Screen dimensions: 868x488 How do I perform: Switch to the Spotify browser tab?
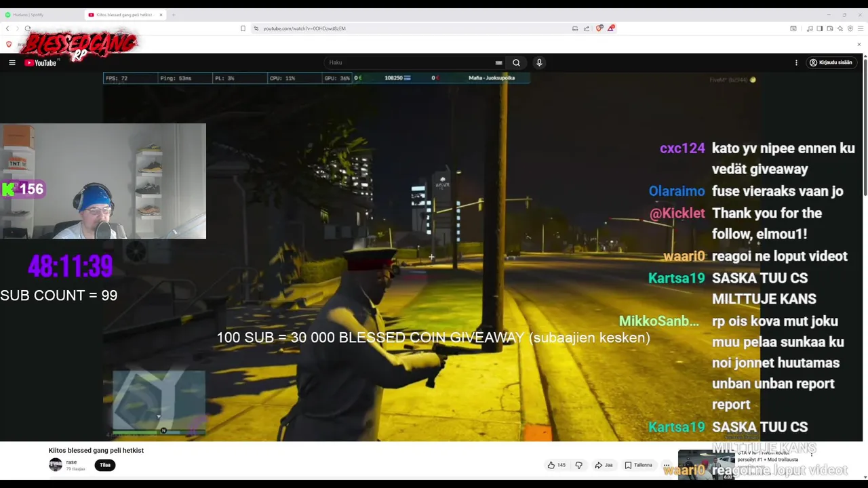(x=41, y=15)
